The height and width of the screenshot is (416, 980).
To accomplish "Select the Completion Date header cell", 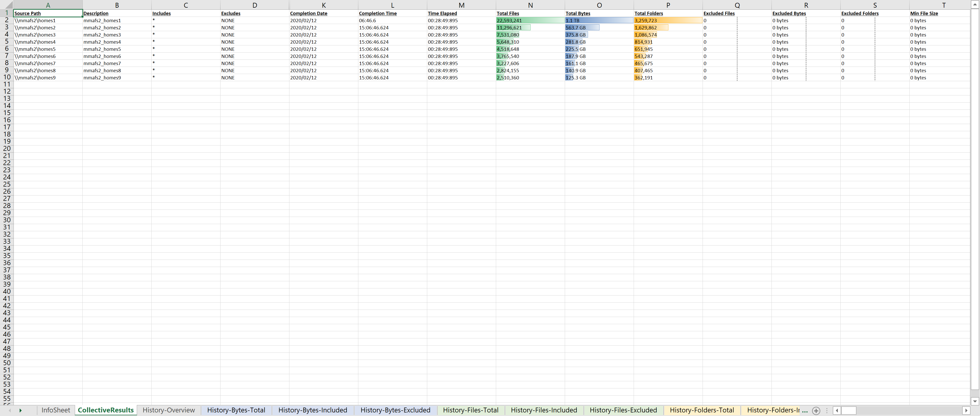I will [323, 13].
